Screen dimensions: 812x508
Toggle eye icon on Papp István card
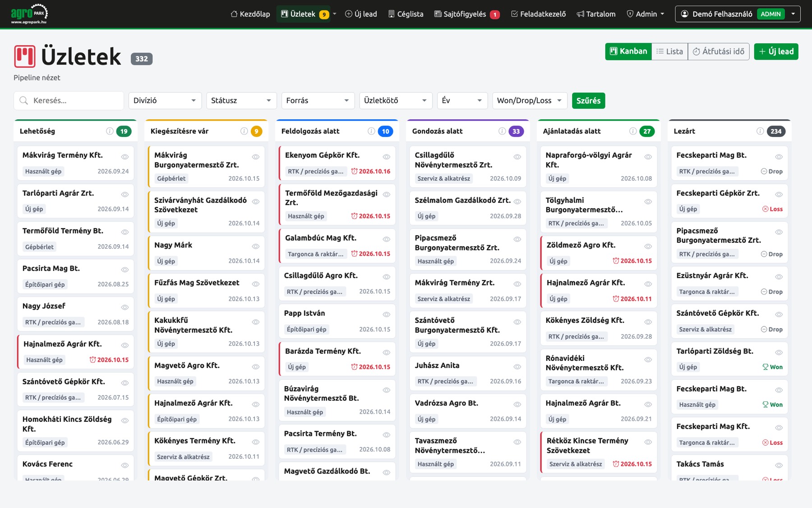point(387,315)
